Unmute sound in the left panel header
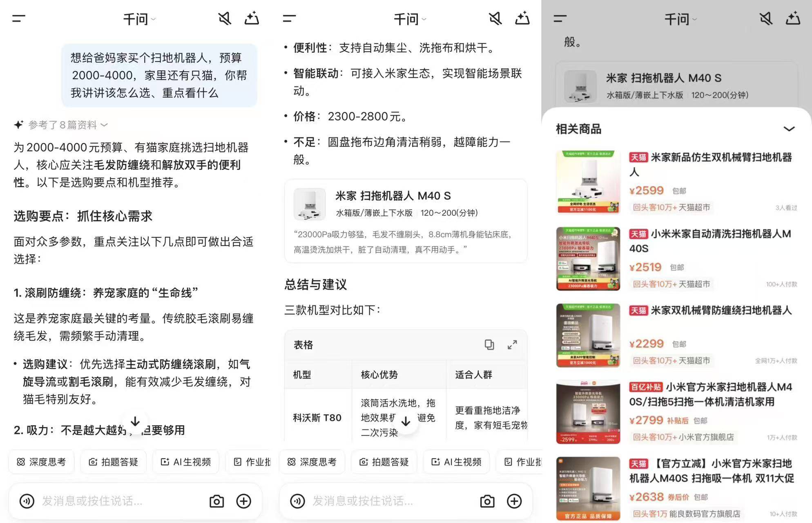Screen dimensions: 812x523 224,18
